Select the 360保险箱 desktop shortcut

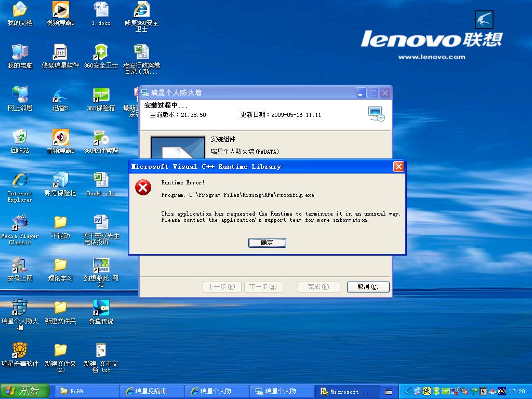click(x=101, y=99)
